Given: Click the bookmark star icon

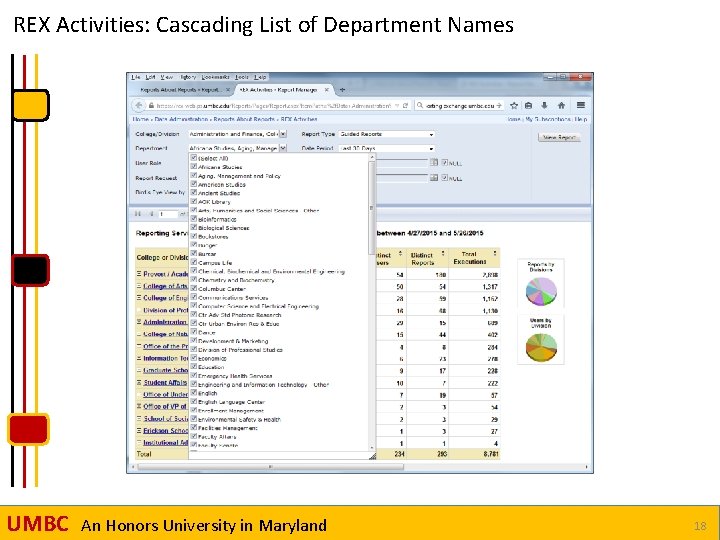Looking at the screenshot, I should tap(514, 106).
